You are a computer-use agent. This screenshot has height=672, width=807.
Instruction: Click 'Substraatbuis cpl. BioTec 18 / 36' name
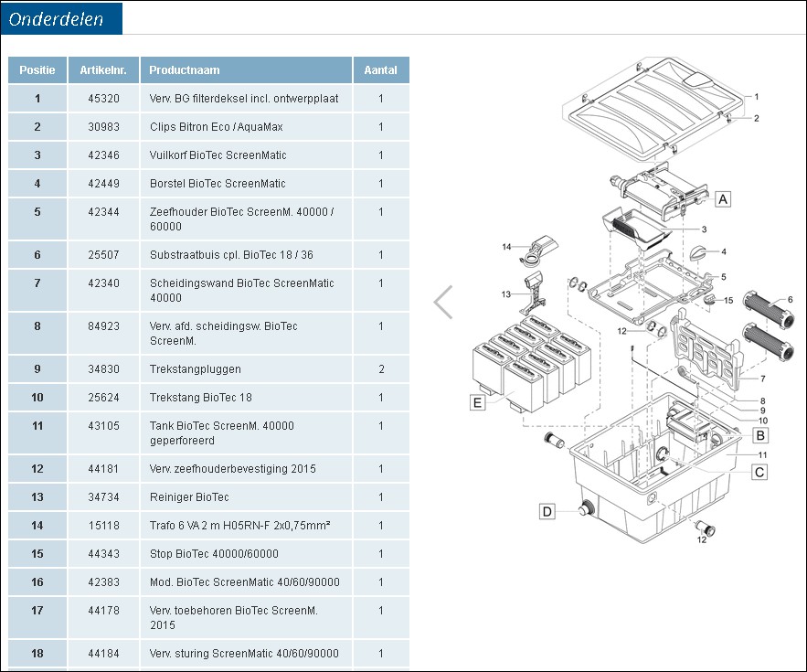click(231, 255)
